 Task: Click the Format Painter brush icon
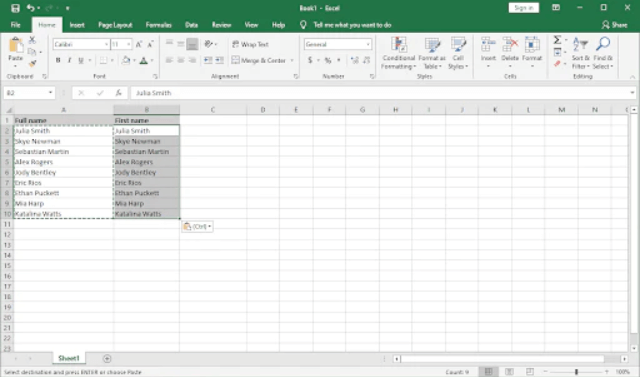pyautogui.click(x=32, y=63)
